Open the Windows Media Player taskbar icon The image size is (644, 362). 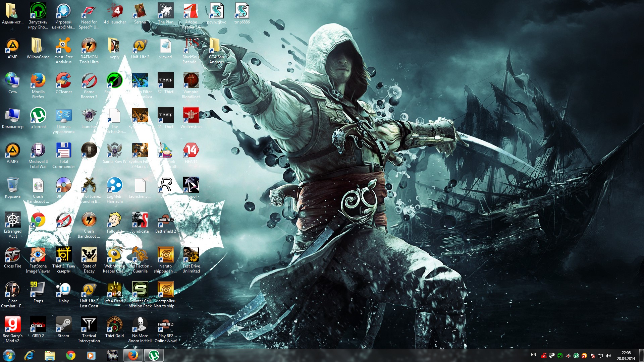[91, 355]
